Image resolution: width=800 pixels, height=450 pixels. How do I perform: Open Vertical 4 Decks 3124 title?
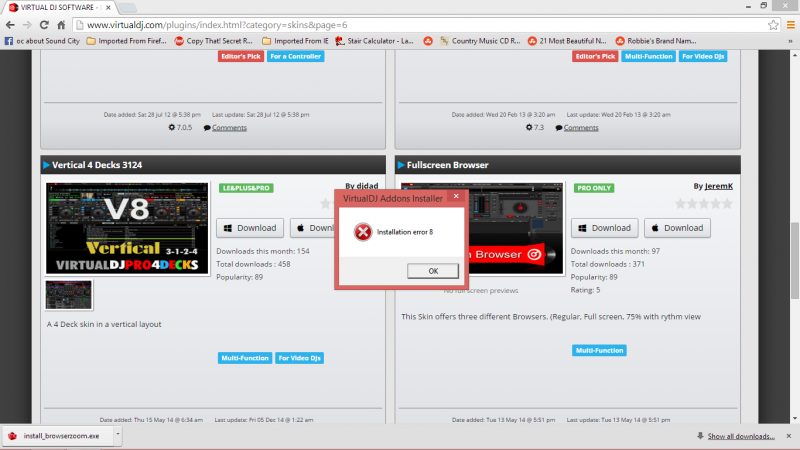pos(97,165)
